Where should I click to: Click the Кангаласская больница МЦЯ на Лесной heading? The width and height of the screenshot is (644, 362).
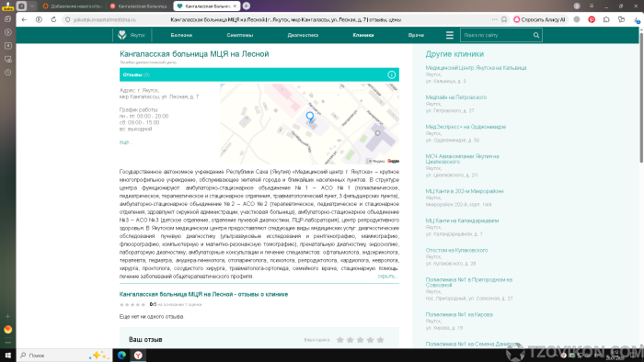click(x=194, y=54)
